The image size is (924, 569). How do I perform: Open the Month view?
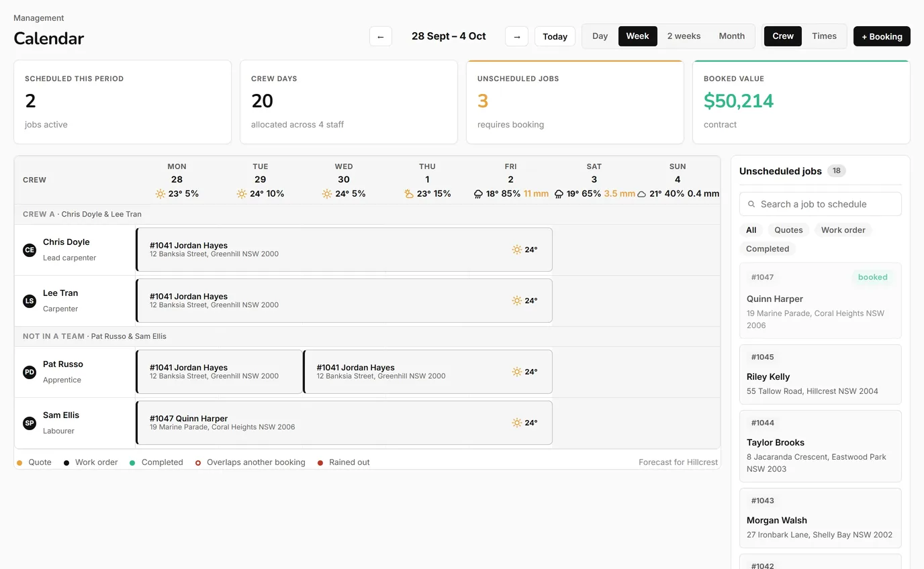(x=732, y=36)
